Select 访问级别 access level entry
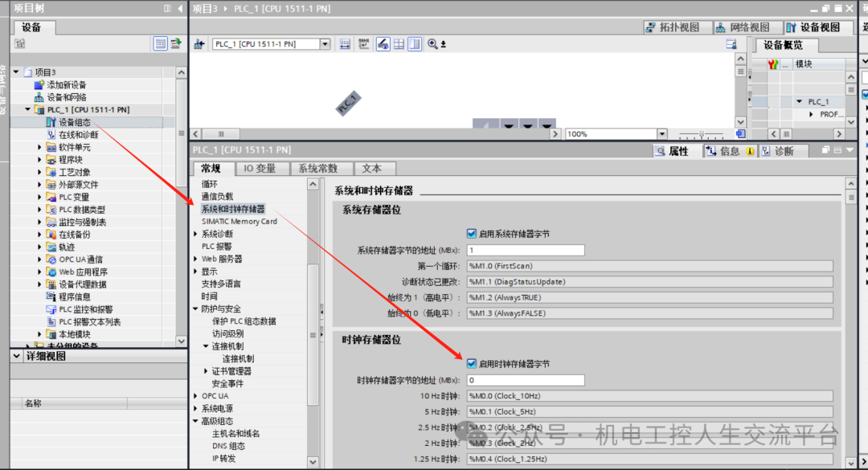 point(228,333)
